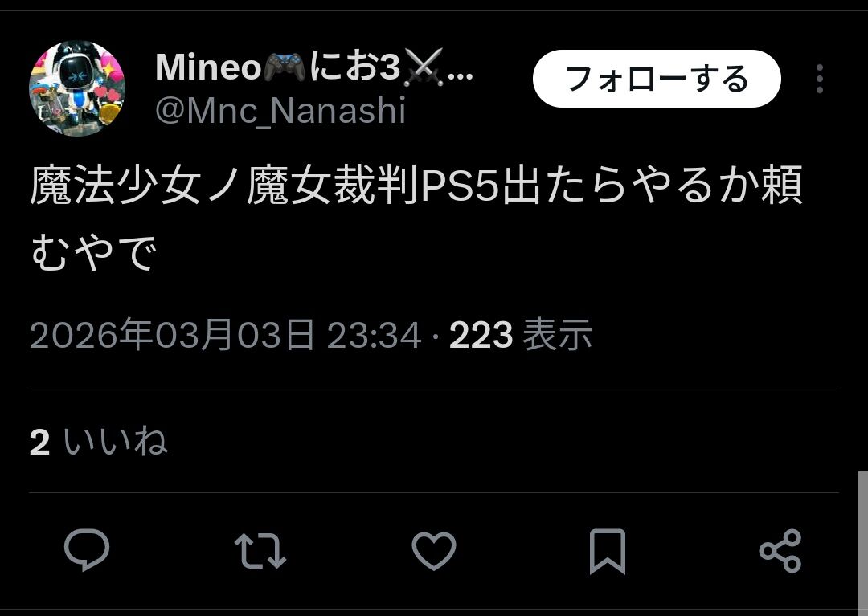The image size is (868, 616).
Task: Like the post with the heart icon
Action: [x=434, y=551]
